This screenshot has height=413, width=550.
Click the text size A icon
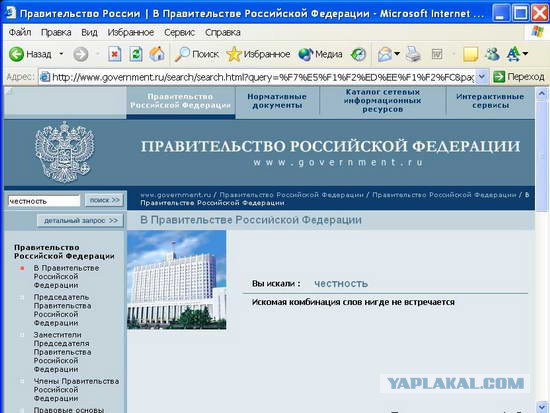513,54
